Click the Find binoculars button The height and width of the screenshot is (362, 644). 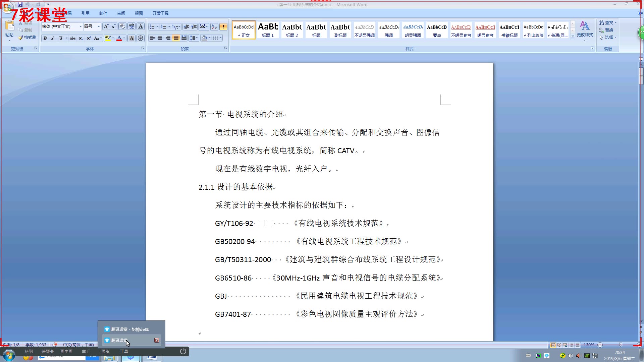tap(607, 22)
